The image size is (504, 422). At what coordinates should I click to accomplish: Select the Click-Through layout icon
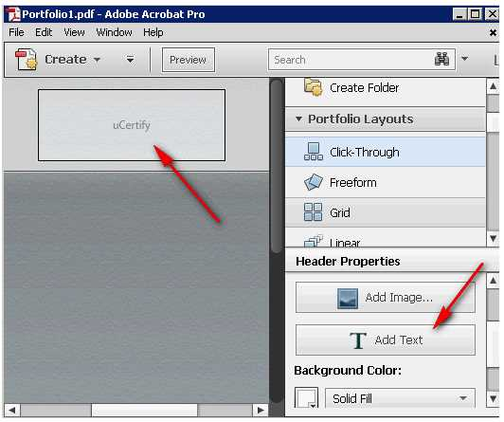point(313,152)
